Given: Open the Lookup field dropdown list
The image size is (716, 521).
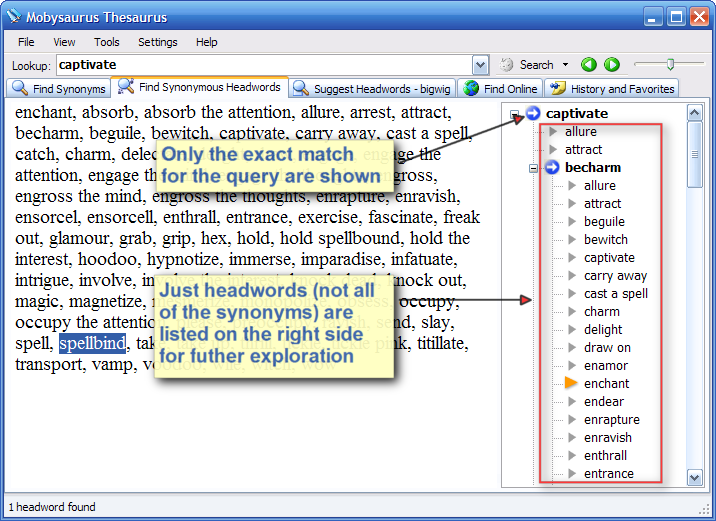Looking at the screenshot, I should tap(480, 65).
